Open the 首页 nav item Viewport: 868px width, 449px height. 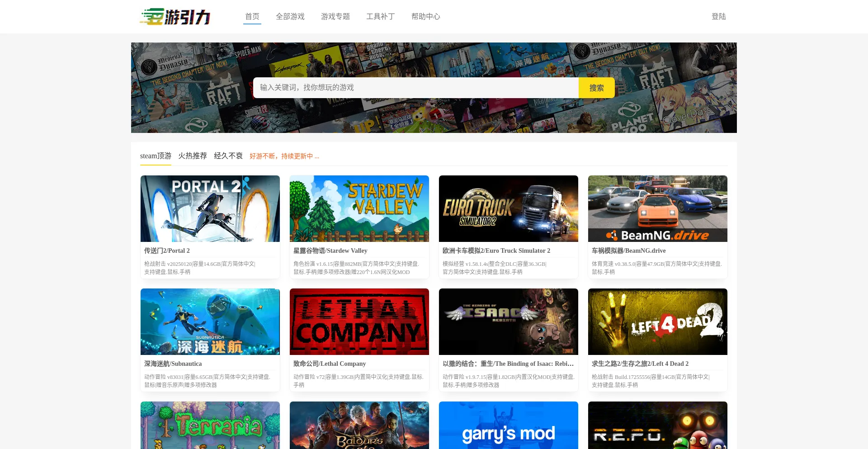point(252,17)
